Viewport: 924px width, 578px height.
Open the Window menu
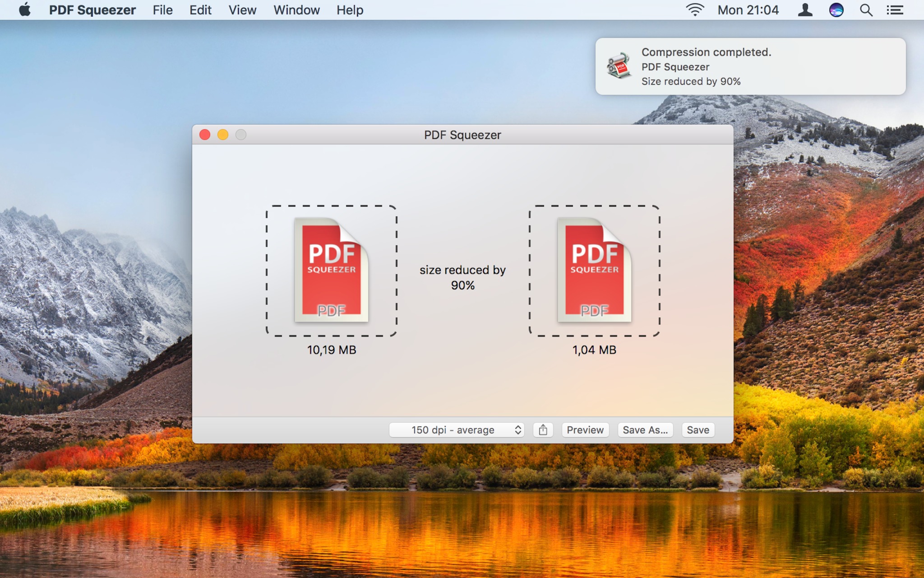[x=296, y=10]
